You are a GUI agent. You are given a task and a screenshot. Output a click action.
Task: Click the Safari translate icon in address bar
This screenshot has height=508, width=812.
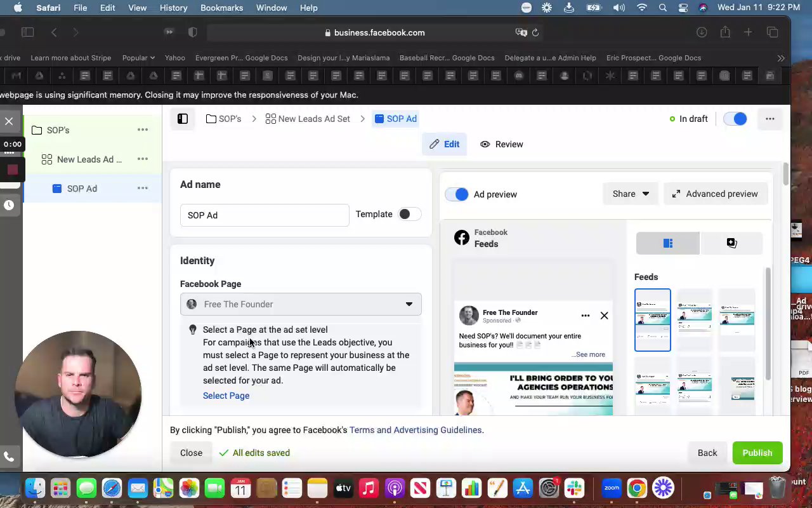tap(521, 32)
